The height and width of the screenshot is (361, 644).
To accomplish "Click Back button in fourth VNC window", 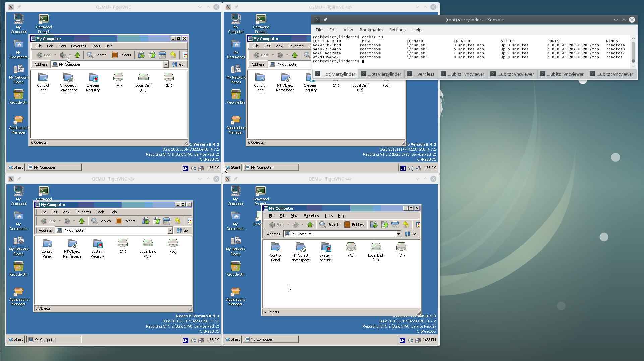I will pyautogui.click(x=277, y=225).
